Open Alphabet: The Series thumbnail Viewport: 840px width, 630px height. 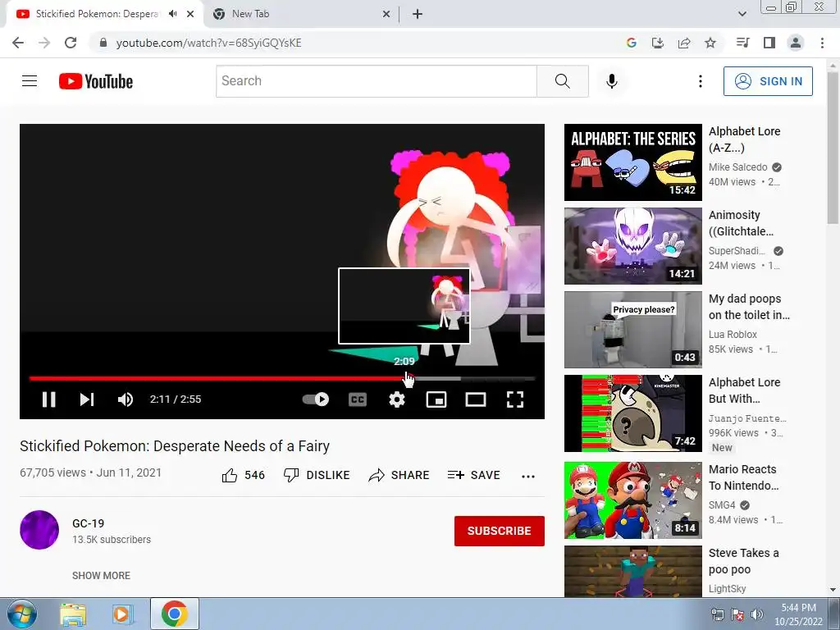(632, 162)
